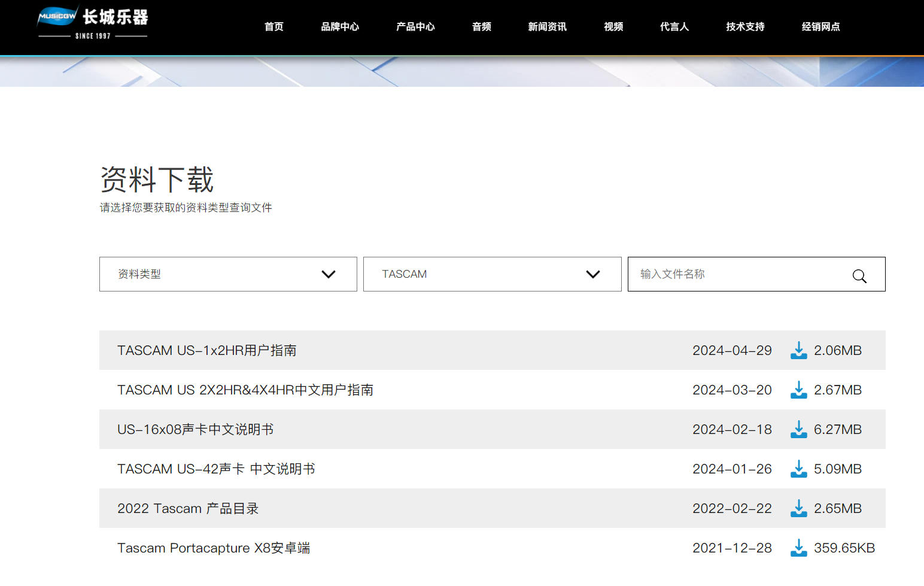
Task: Click download icon for US 2X2HR&4X4HR guide
Action: (798, 390)
